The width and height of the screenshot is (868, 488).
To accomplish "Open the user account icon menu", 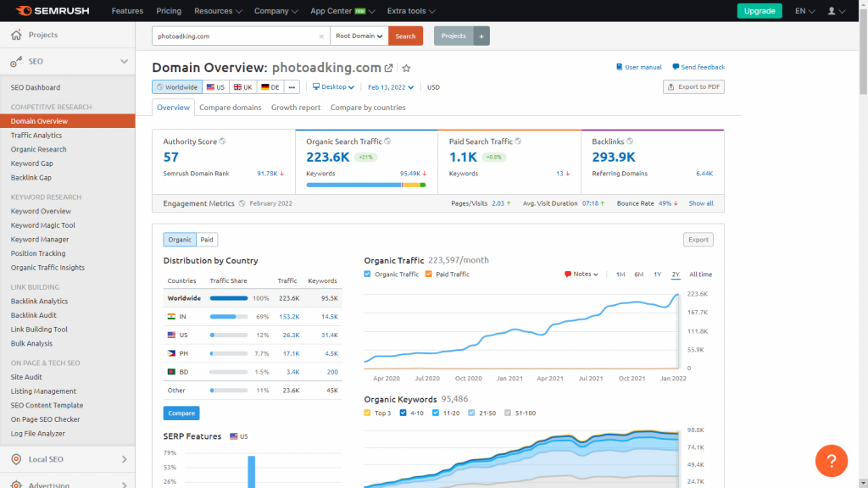I will pos(836,10).
